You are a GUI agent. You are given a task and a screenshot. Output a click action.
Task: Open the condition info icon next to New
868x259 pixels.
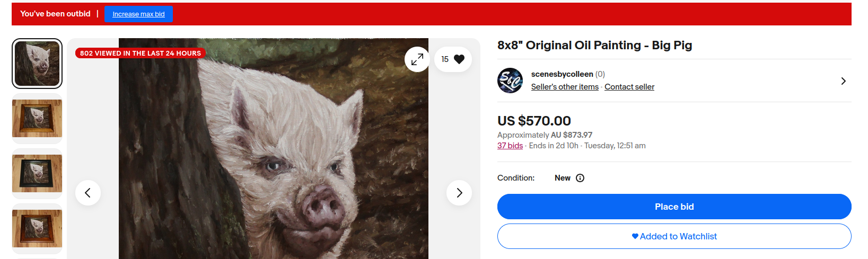pyautogui.click(x=580, y=178)
